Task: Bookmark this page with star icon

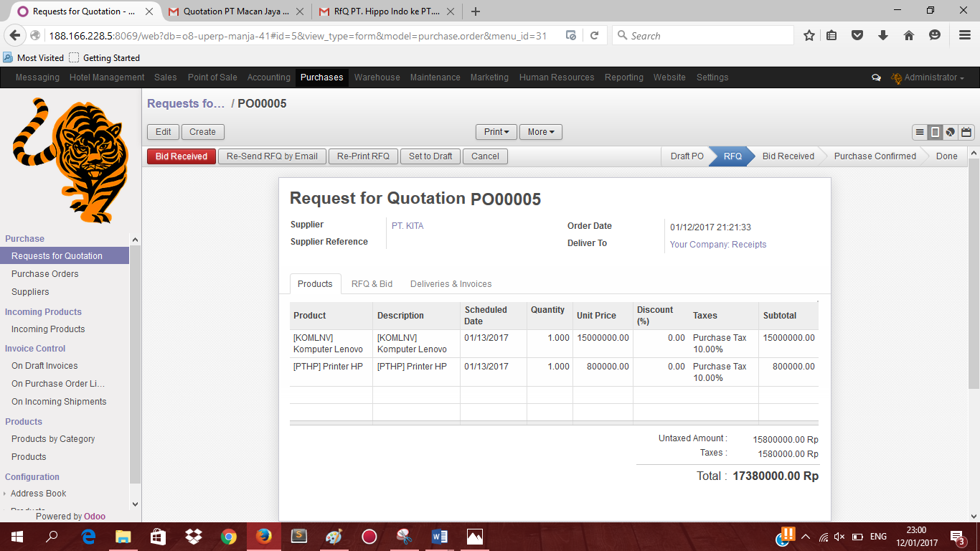Action: [x=809, y=35]
